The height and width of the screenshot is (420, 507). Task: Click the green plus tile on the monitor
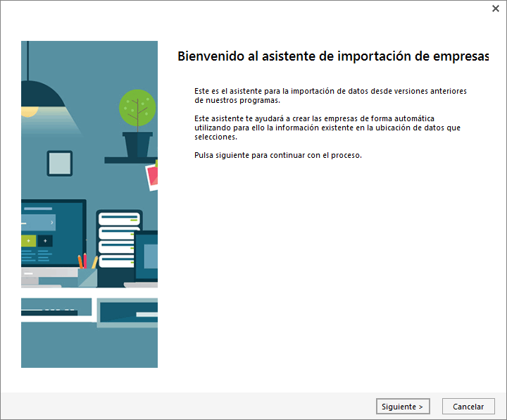tap(29, 241)
